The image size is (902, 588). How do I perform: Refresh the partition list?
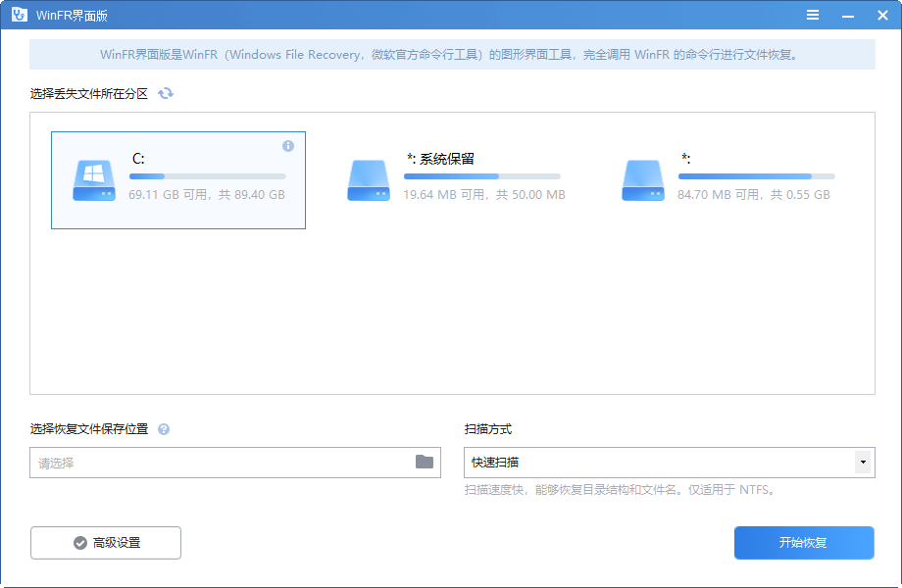click(x=166, y=93)
